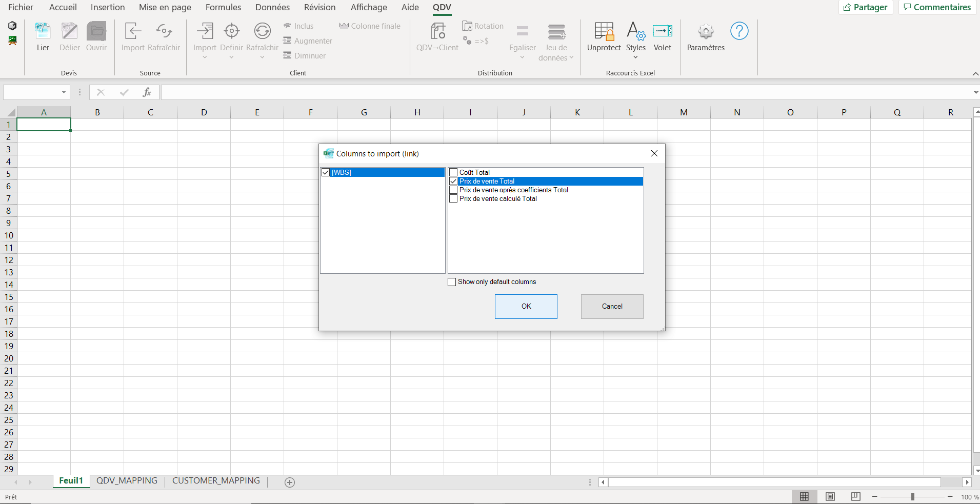
Task: Open the QDV_MAPPING sheet tab
Action: [x=127, y=481]
